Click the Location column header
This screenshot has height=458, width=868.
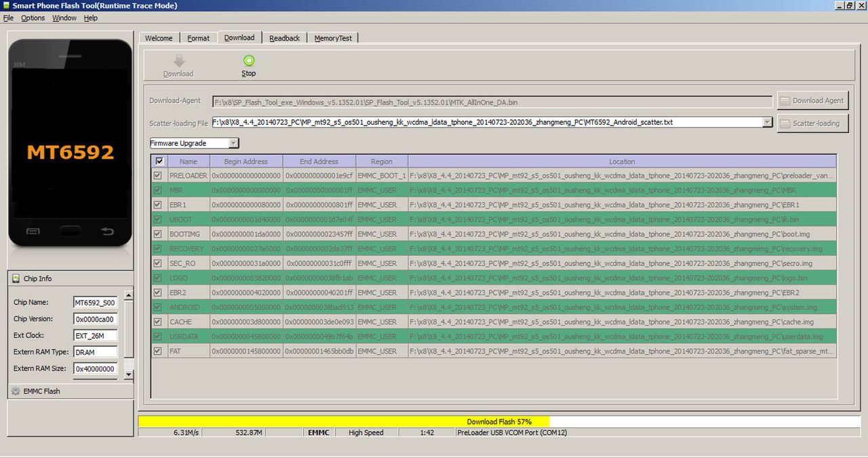click(x=622, y=161)
